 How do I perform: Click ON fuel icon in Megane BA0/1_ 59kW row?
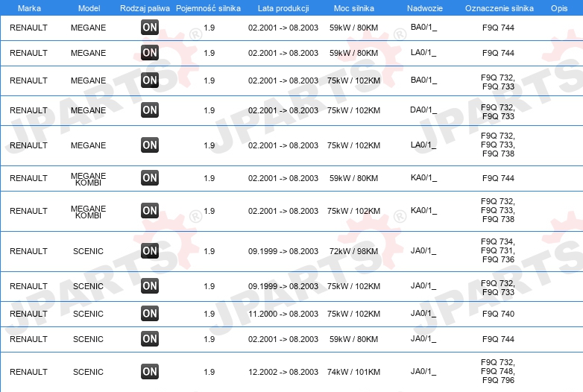click(x=150, y=27)
